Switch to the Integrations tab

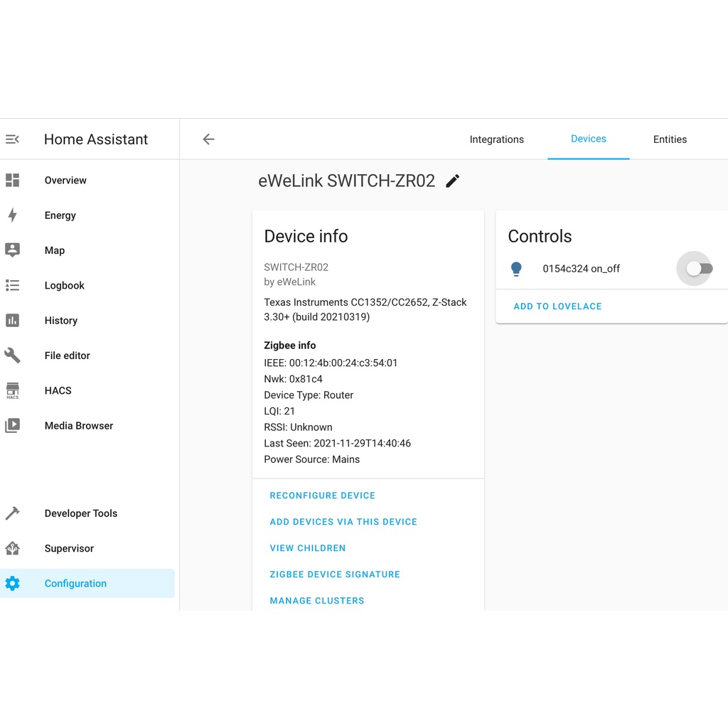click(x=496, y=139)
